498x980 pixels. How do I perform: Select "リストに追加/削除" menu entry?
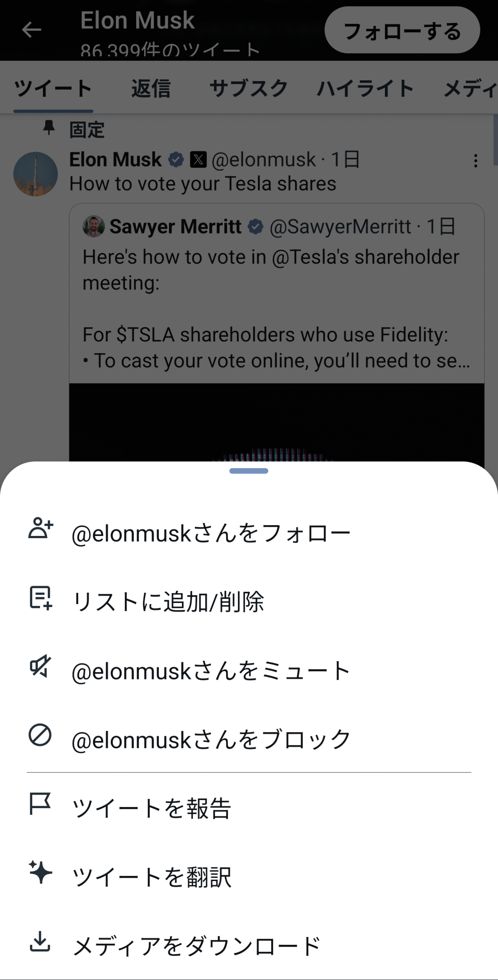168,602
